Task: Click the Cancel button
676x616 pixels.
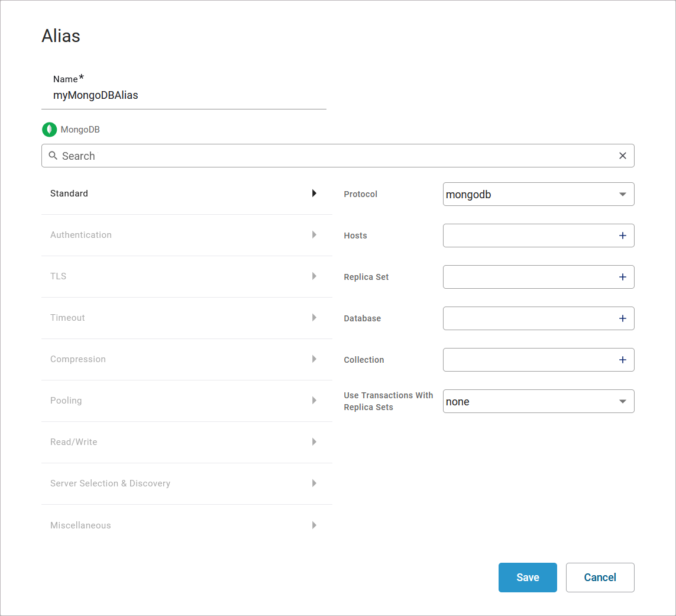Action: 600,578
